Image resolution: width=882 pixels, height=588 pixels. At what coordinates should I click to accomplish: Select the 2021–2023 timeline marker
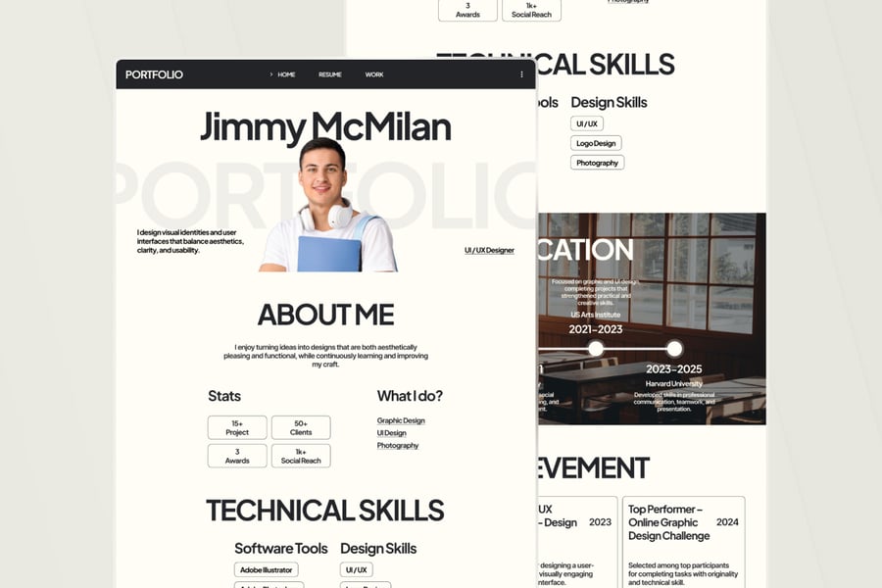[595, 349]
